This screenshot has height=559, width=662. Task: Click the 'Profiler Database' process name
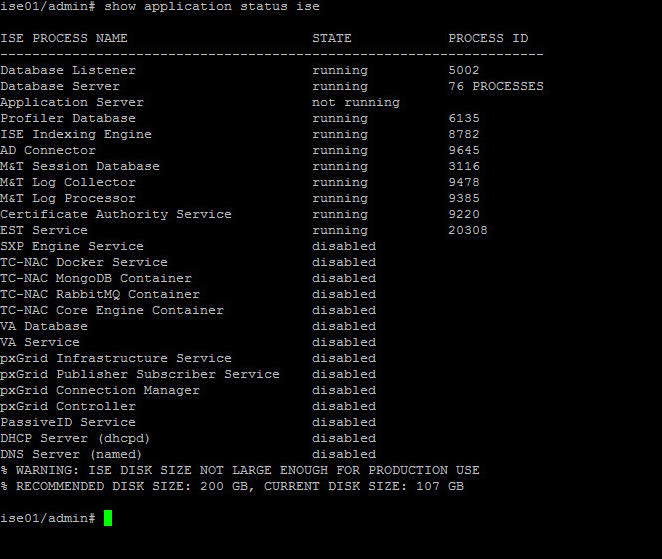pos(68,118)
